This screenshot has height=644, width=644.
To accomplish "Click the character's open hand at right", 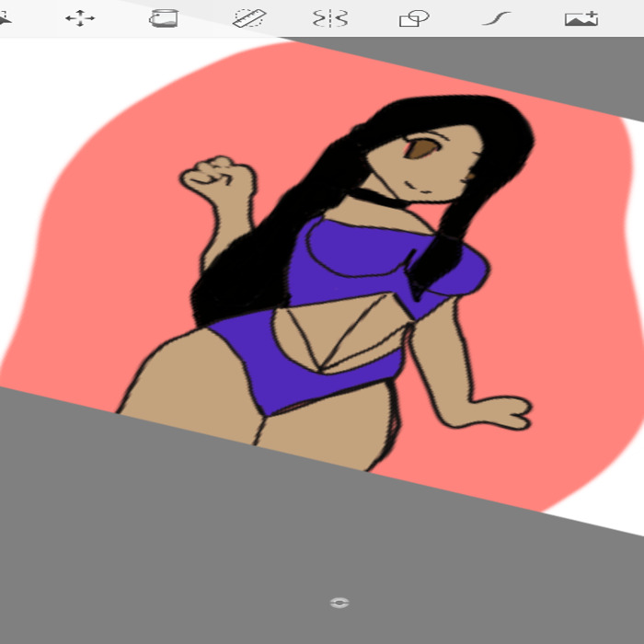I will pyautogui.click(x=501, y=412).
